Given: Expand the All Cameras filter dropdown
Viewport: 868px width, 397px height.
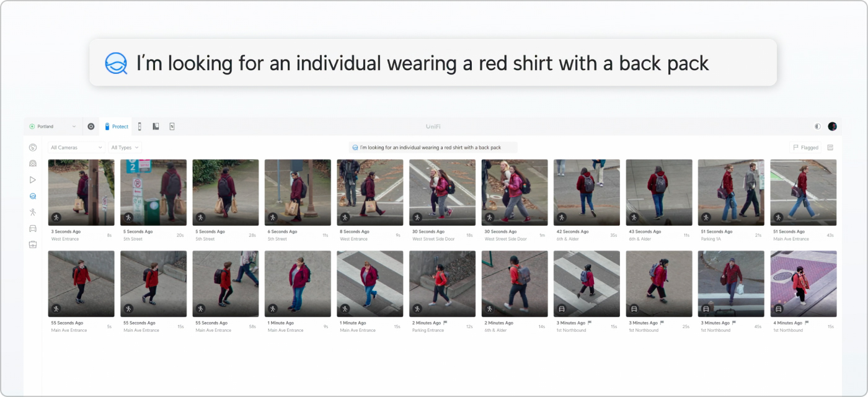Looking at the screenshot, I should click(x=76, y=148).
